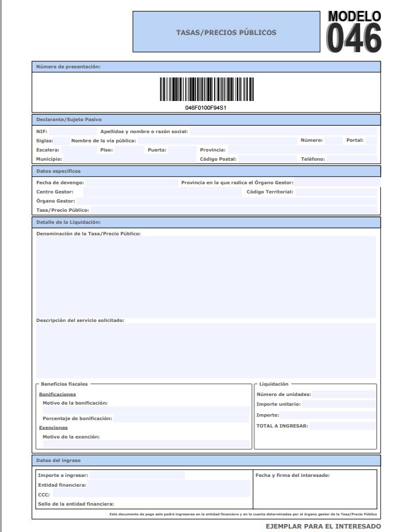
Task: Click the payment document footnote
Action: pyautogui.click(x=243, y=514)
